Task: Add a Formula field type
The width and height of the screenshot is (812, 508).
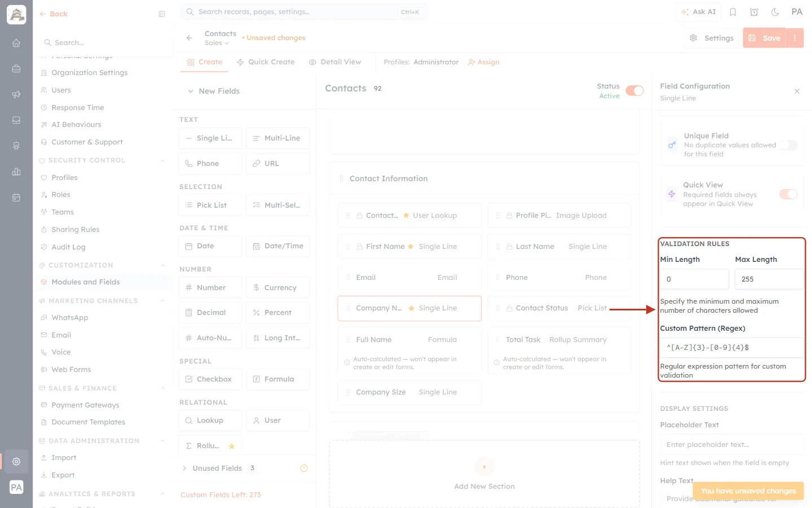Action: 278,379
